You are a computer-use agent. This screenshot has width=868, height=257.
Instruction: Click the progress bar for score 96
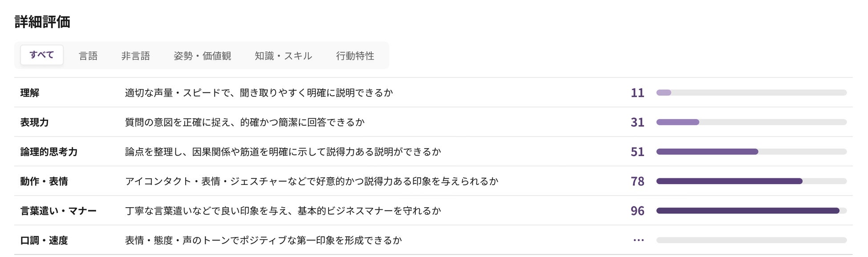point(751,211)
